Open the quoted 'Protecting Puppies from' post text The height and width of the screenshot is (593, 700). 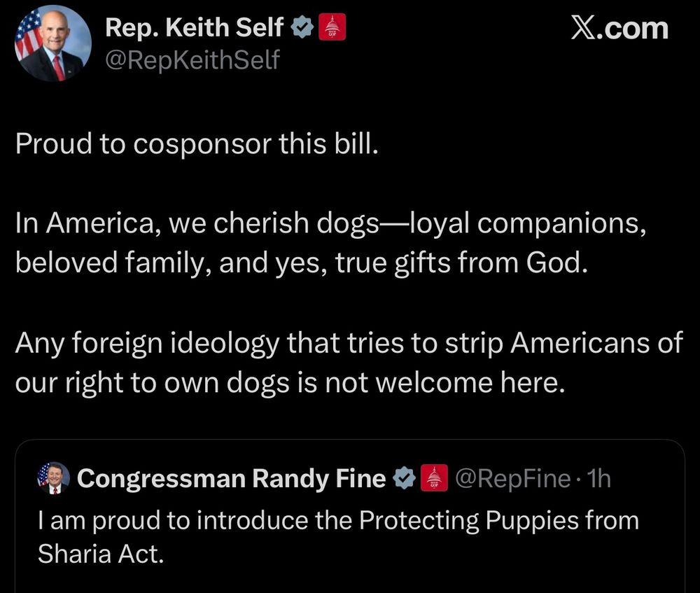click(x=338, y=520)
